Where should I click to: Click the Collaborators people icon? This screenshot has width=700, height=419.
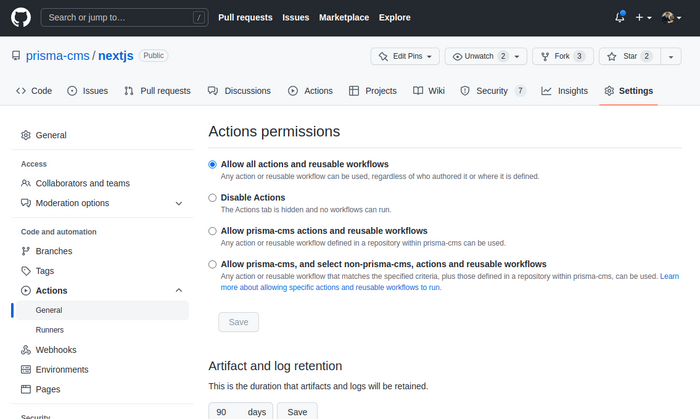point(26,183)
